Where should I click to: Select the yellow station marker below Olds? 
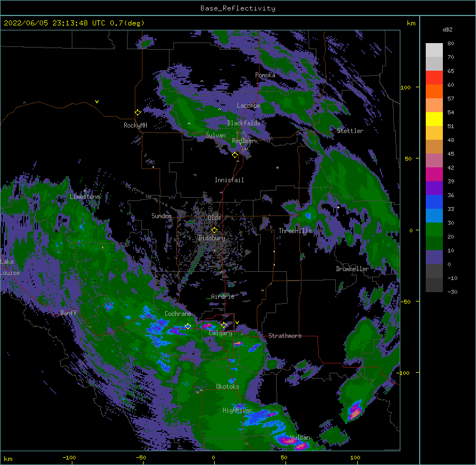point(214,230)
